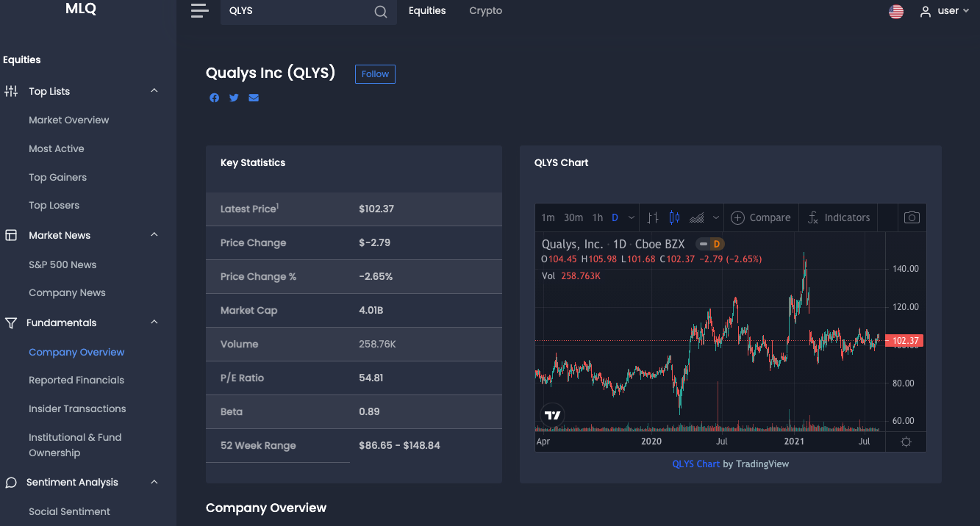Click the Latest Price value $102.37
Image resolution: width=980 pixels, height=526 pixels.
tap(376, 209)
